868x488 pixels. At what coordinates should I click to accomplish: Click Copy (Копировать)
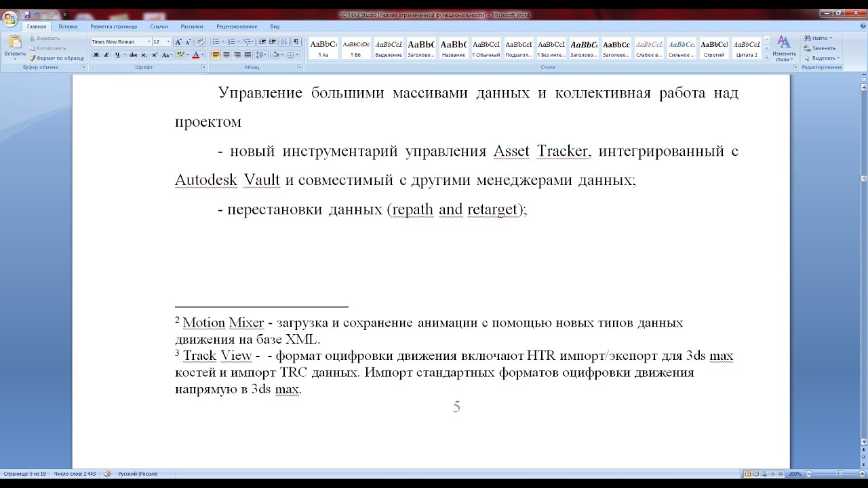click(x=47, y=48)
